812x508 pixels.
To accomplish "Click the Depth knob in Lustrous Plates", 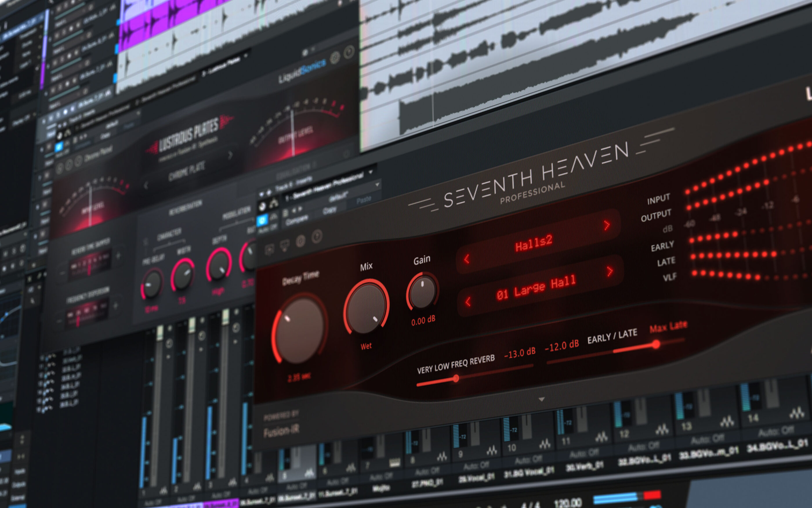I will tap(219, 264).
